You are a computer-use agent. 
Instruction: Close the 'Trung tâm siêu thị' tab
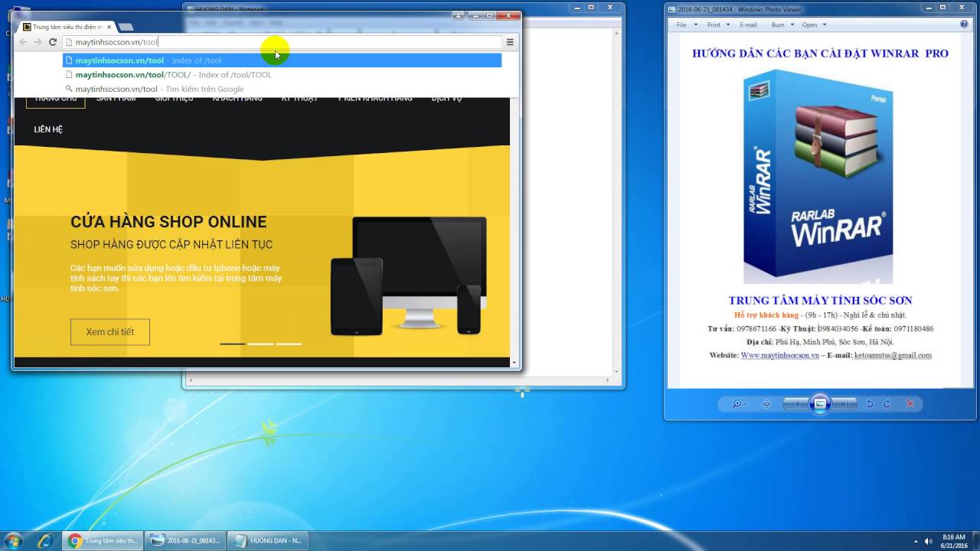(109, 27)
